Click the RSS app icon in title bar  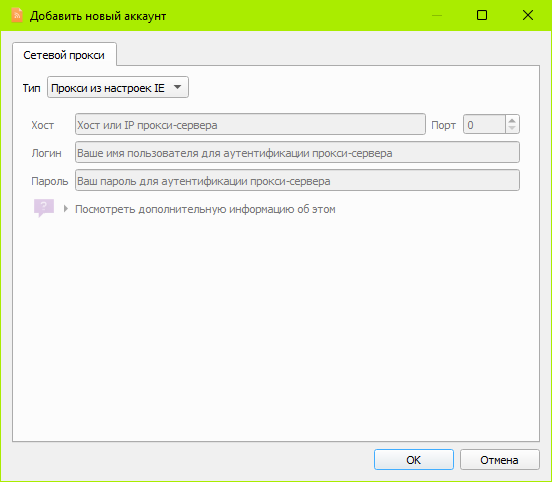(17, 15)
